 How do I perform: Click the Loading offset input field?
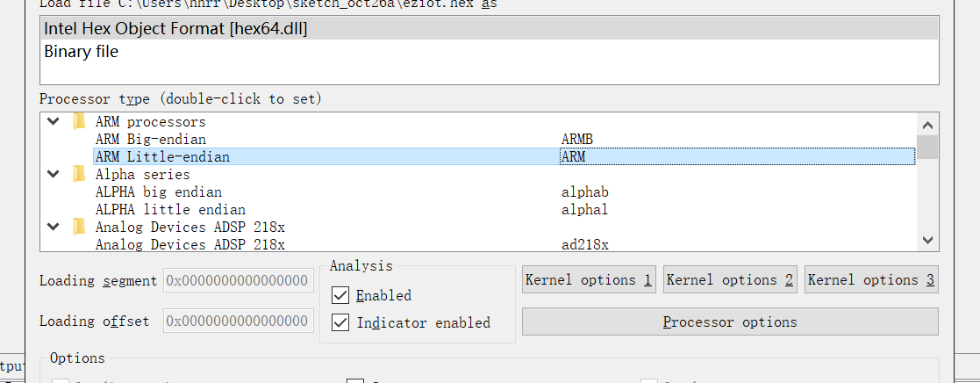pyautogui.click(x=239, y=322)
